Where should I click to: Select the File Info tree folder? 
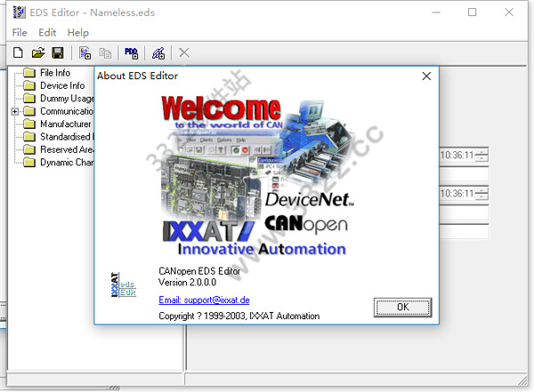tap(54, 73)
